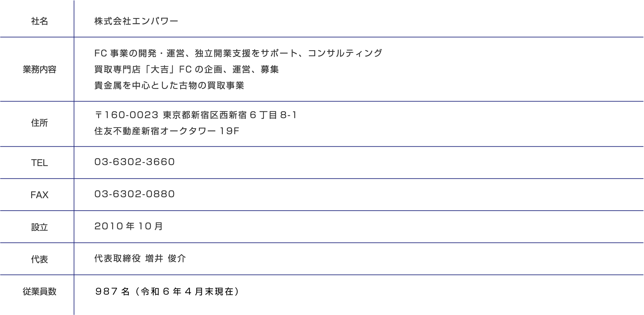Screen dimensions: 644x315
Task: Click fax number 03-6302-0880
Action: click(x=135, y=194)
